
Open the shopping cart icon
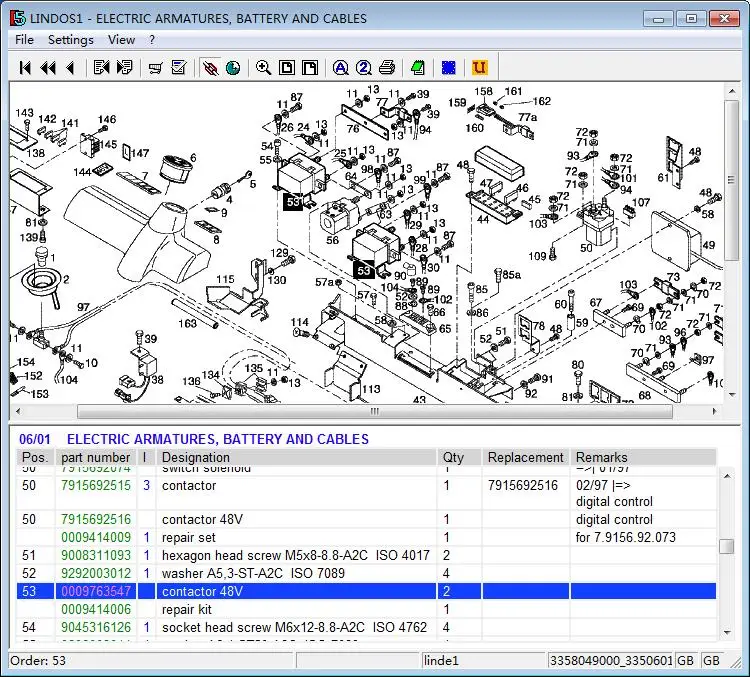click(x=155, y=68)
